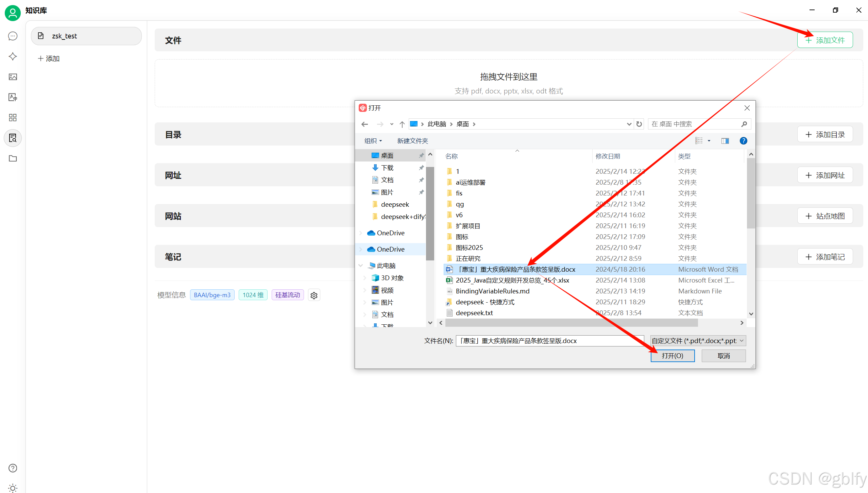Toggle the preview pane in dialog
868x493 pixels.
point(725,141)
